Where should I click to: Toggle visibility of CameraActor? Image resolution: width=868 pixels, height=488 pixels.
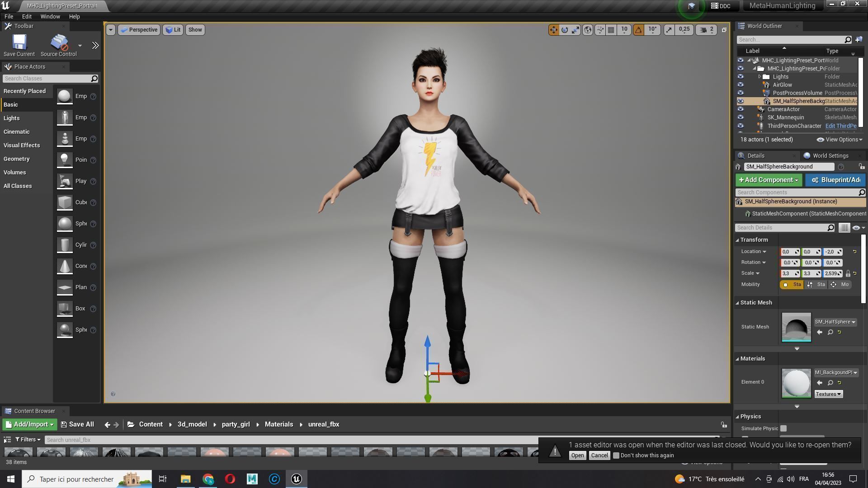740,109
